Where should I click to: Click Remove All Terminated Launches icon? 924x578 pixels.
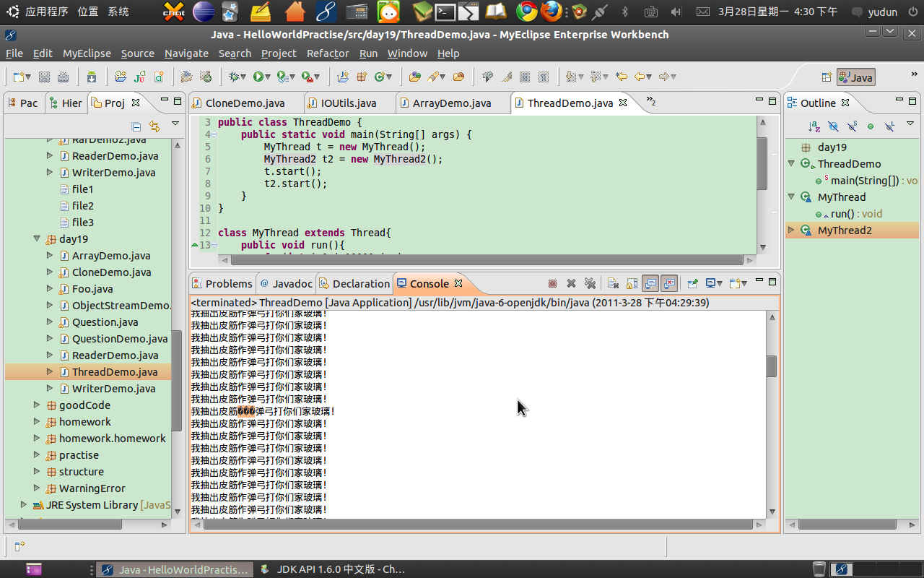point(590,284)
